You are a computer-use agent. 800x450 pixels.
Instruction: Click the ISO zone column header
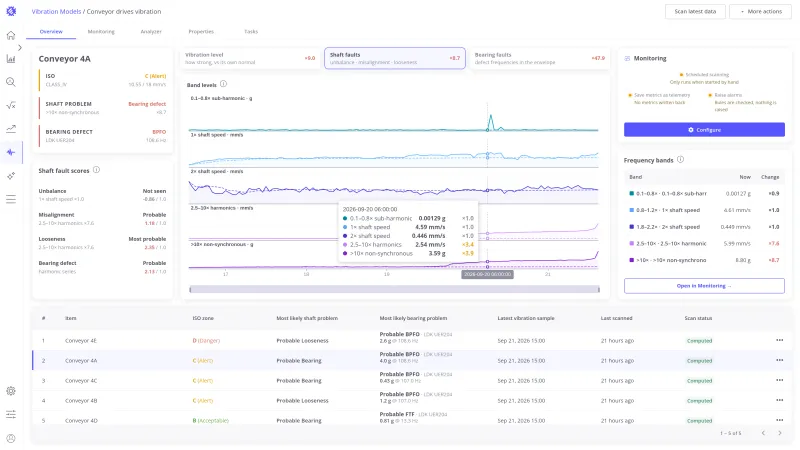(203, 318)
